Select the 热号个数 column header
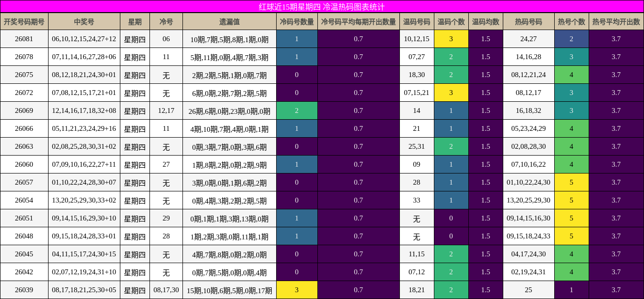The height and width of the screenshot is (299, 644). (572, 22)
